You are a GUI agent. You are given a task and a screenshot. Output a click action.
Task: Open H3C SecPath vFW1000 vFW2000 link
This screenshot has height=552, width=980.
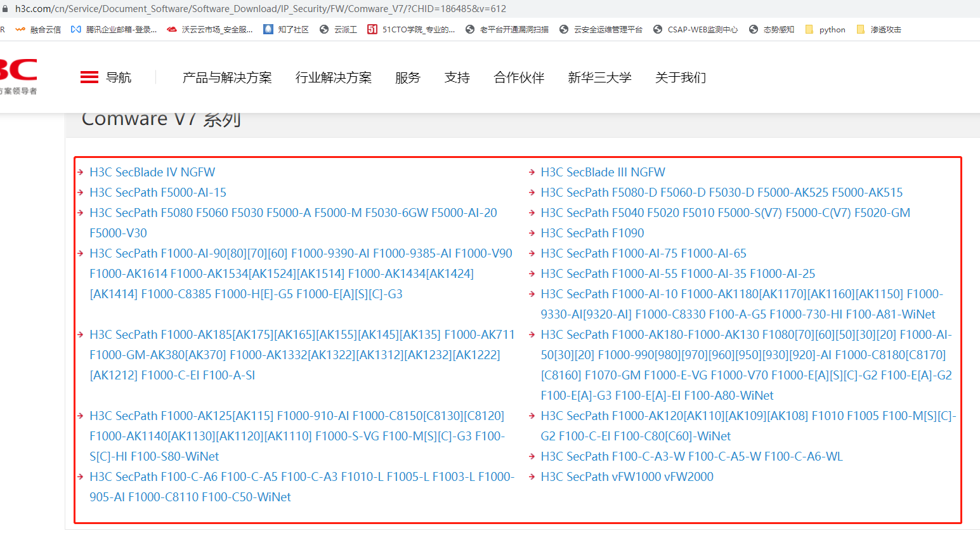(627, 476)
